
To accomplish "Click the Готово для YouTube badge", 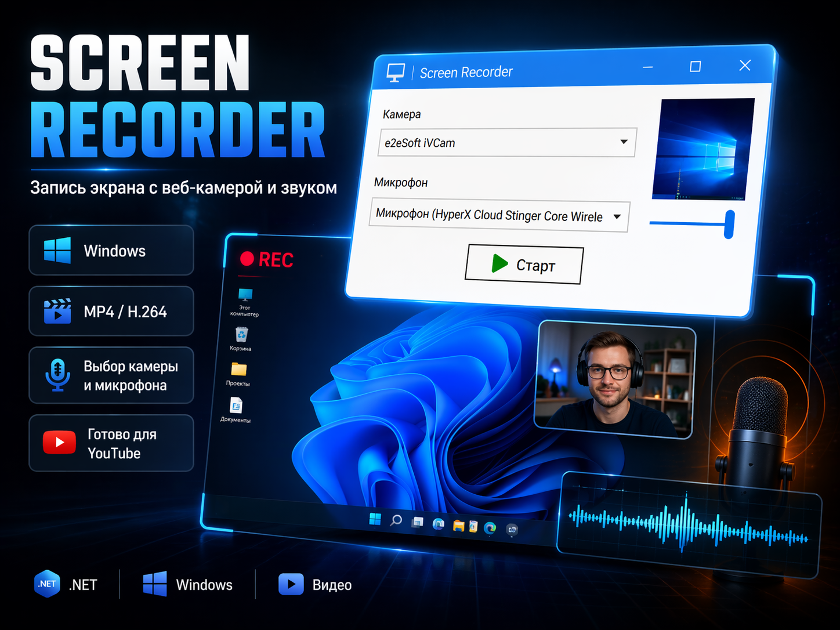I will (x=111, y=443).
